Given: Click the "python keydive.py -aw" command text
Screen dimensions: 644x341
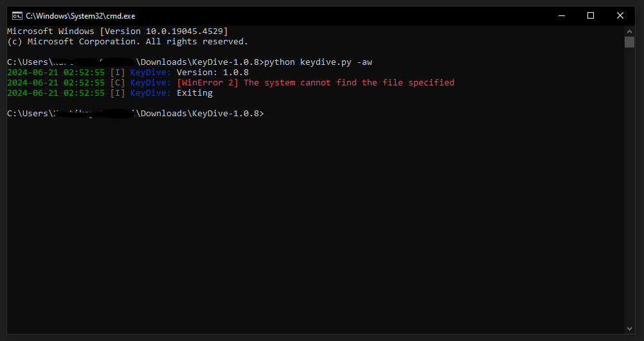Looking at the screenshot, I should (318, 62).
